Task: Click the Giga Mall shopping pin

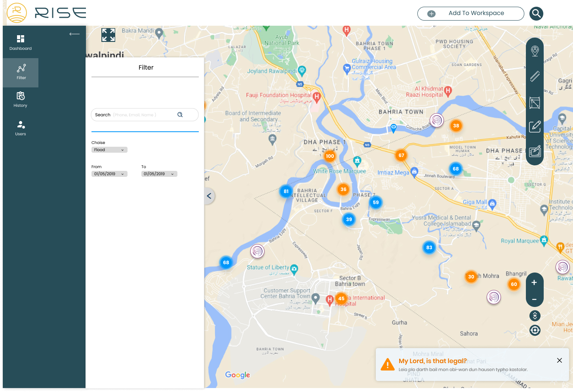Action: [x=492, y=204]
